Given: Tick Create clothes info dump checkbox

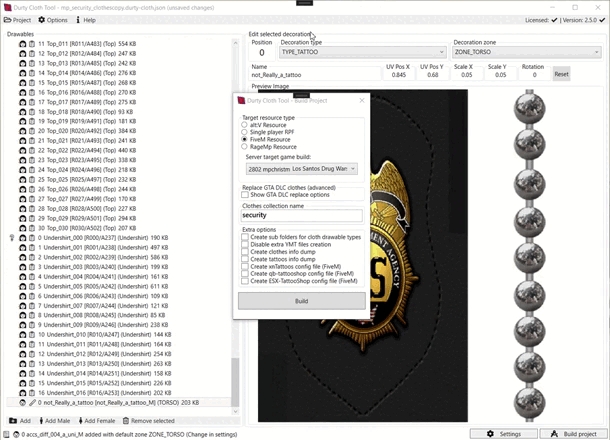Looking at the screenshot, I should [246, 252].
